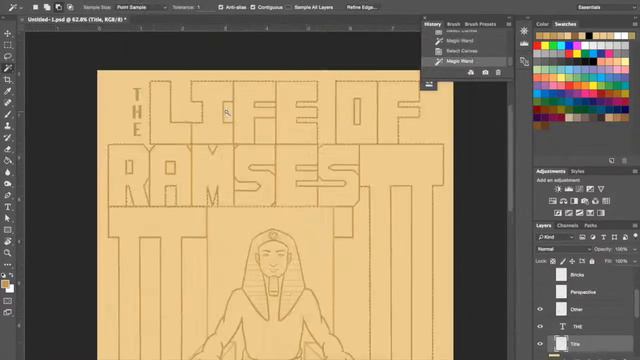Click the foreground color swatch
640x360 pixels.
pyautogui.click(x=5, y=284)
